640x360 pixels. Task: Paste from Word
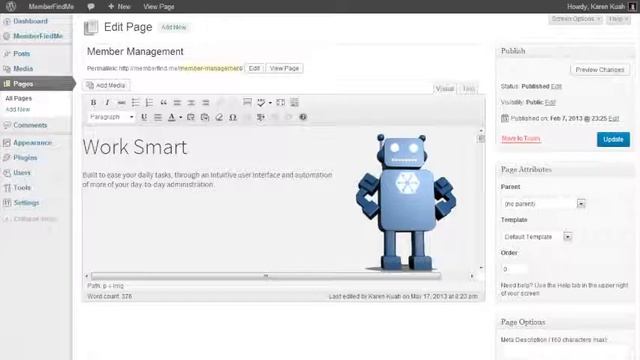point(205,117)
